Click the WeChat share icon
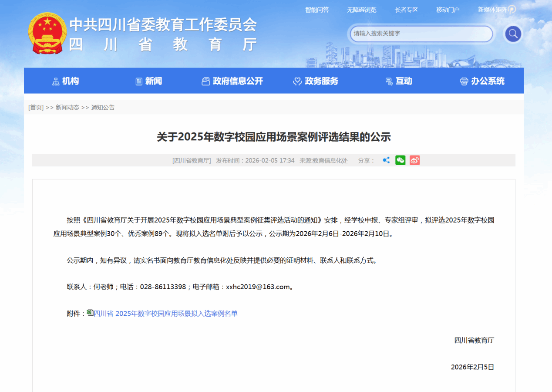 (400, 160)
